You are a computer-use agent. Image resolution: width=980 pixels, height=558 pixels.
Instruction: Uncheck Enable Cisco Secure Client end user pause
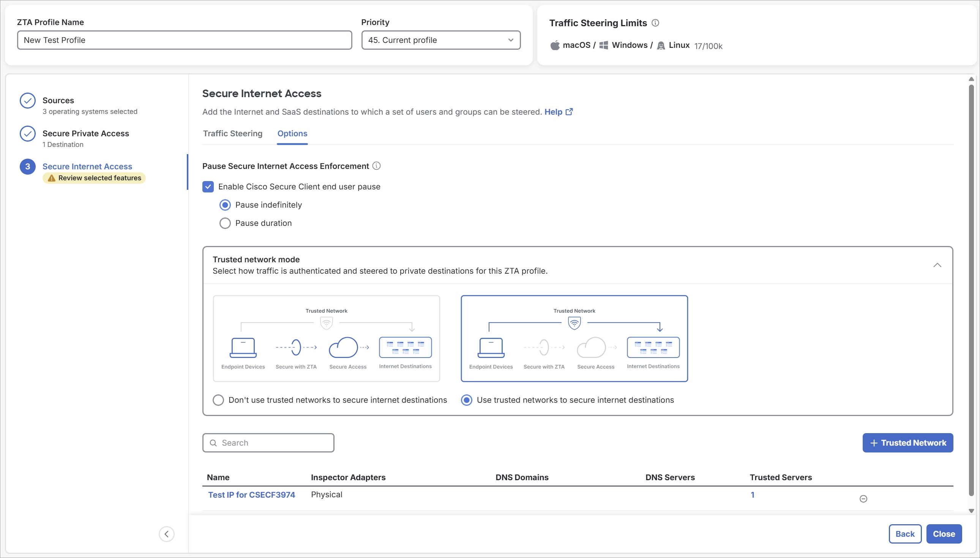click(x=208, y=187)
